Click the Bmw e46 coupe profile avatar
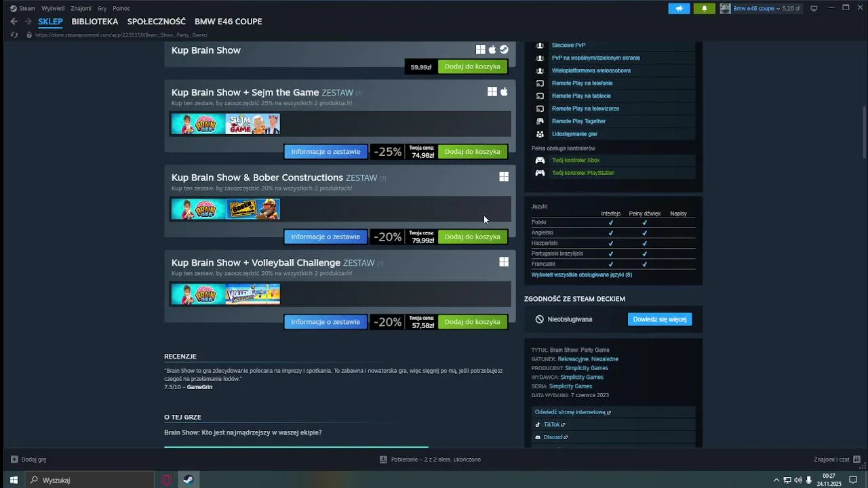The image size is (868, 488). [725, 8]
